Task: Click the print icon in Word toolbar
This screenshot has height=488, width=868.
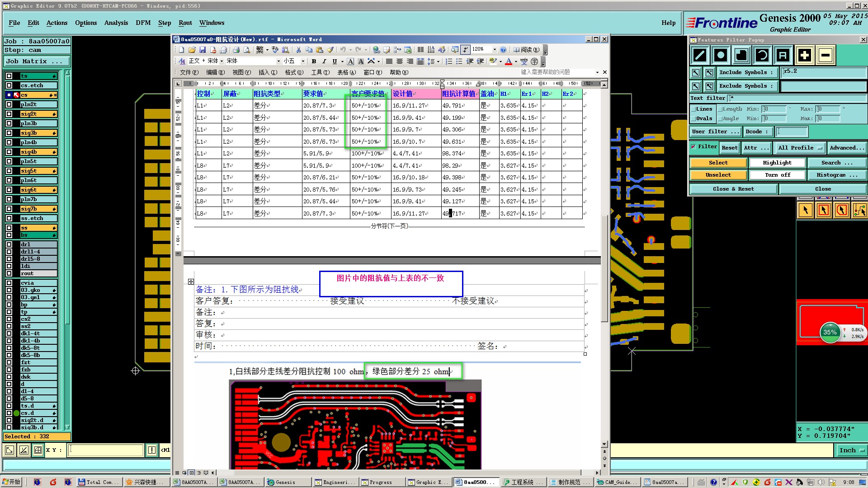Action: (x=236, y=50)
